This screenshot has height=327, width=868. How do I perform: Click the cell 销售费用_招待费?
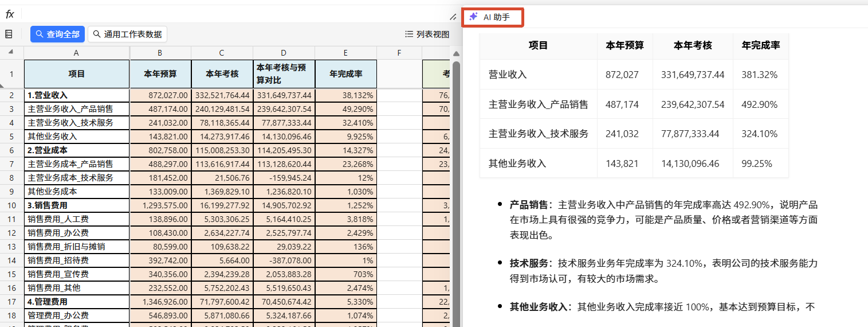pos(77,260)
